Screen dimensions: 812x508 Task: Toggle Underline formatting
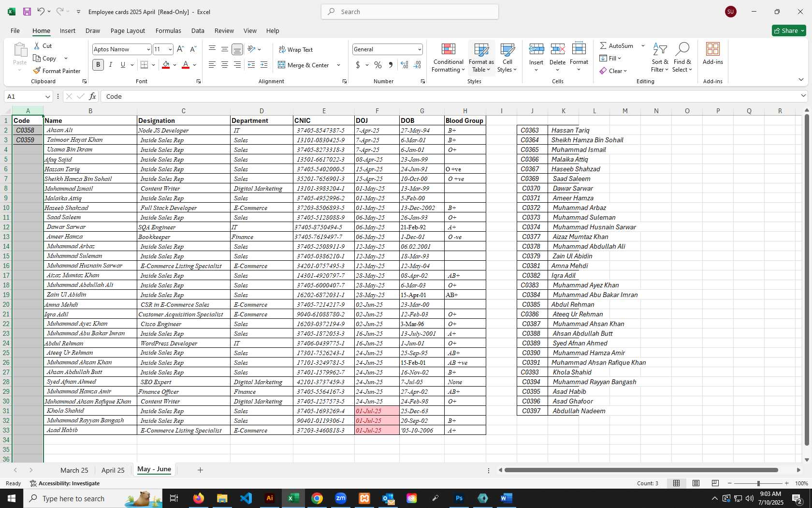(x=123, y=65)
